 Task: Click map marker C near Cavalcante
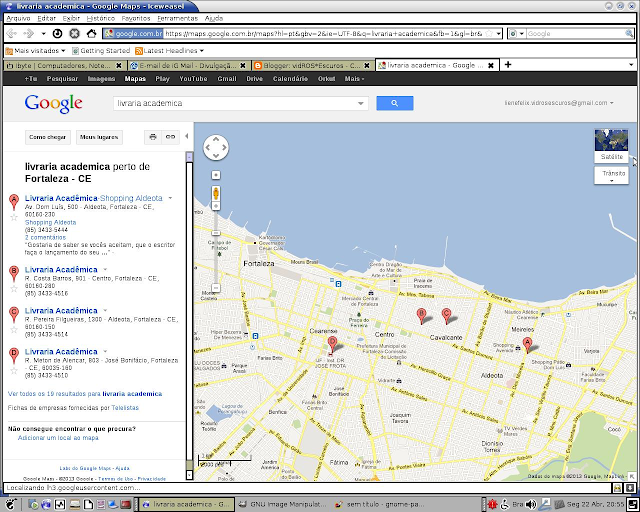(446, 316)
